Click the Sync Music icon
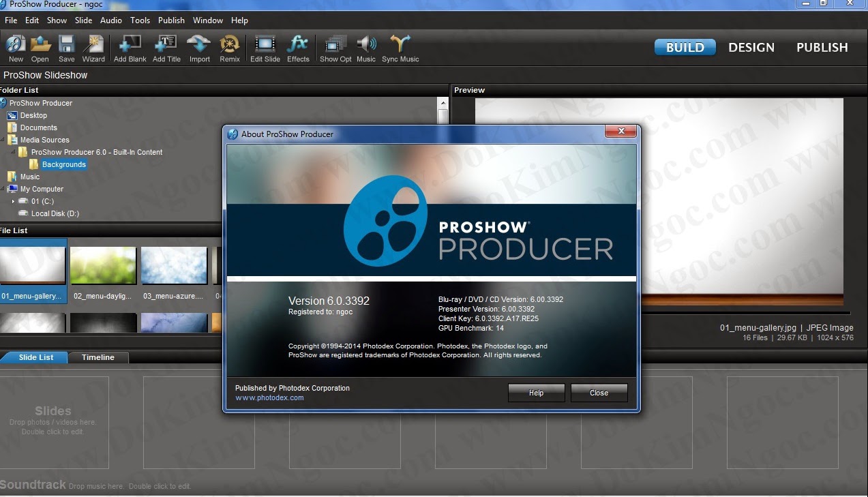868x497 pixels. coord(400,48)
